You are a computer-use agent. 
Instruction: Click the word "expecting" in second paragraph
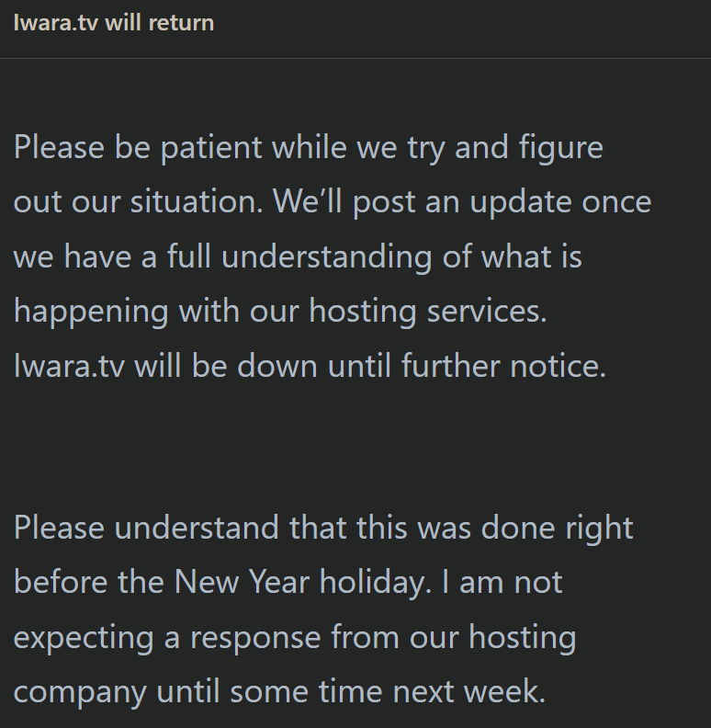click(x=83, y=636)
